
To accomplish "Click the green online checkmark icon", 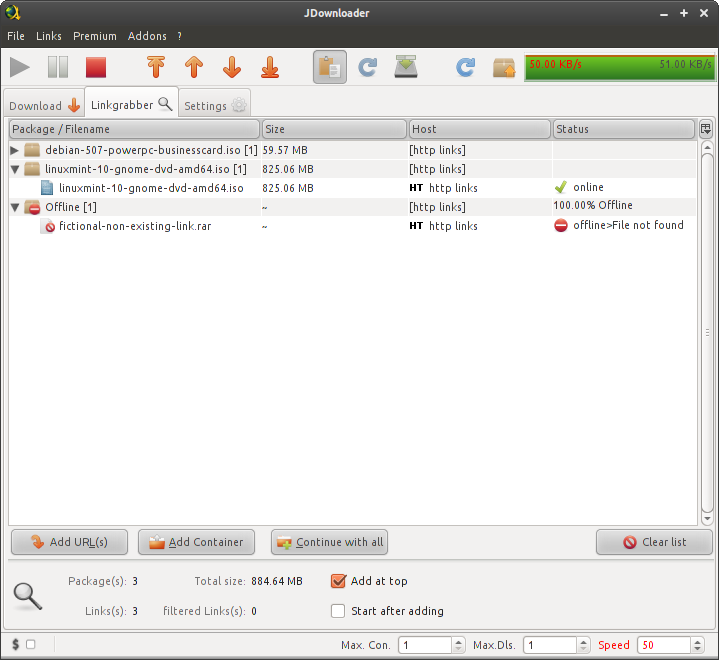I will [x=560, y=187].
